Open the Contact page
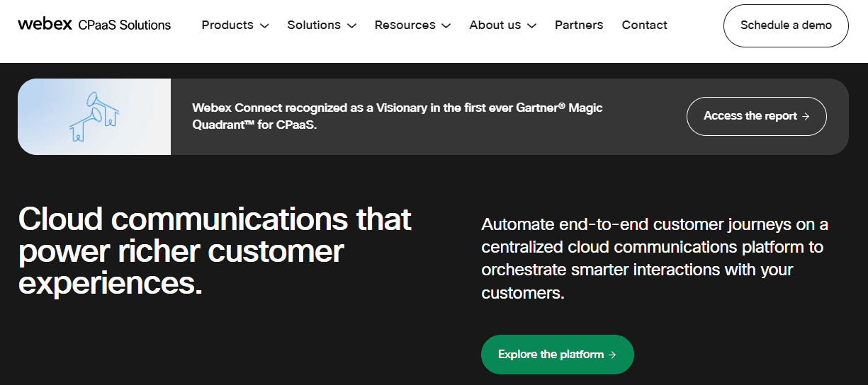The height and width of the screenshot is (385, 868). point(645,25)
